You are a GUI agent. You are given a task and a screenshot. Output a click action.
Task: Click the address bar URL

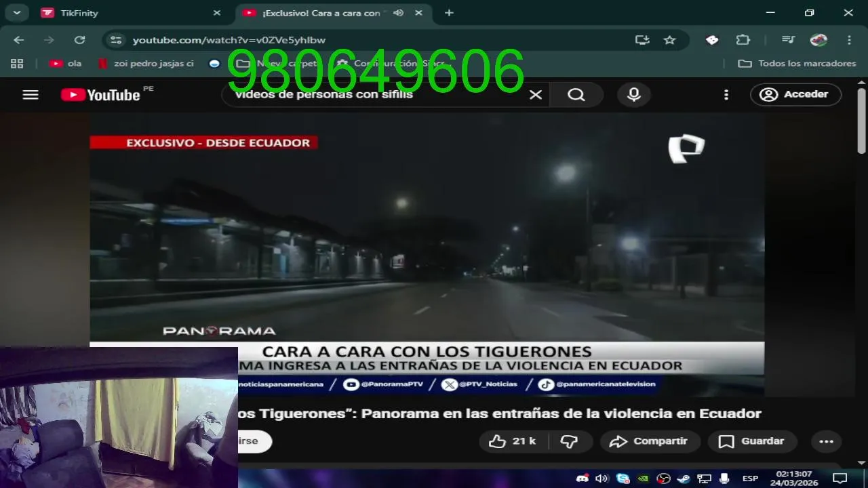(x=229, y=40)
